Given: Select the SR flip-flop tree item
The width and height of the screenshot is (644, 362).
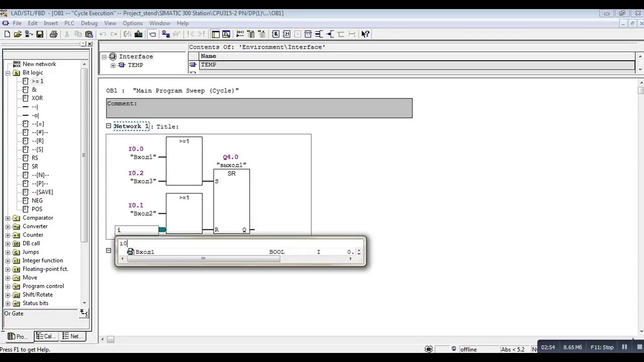Looking at the screenshot, I should [35, 166].
